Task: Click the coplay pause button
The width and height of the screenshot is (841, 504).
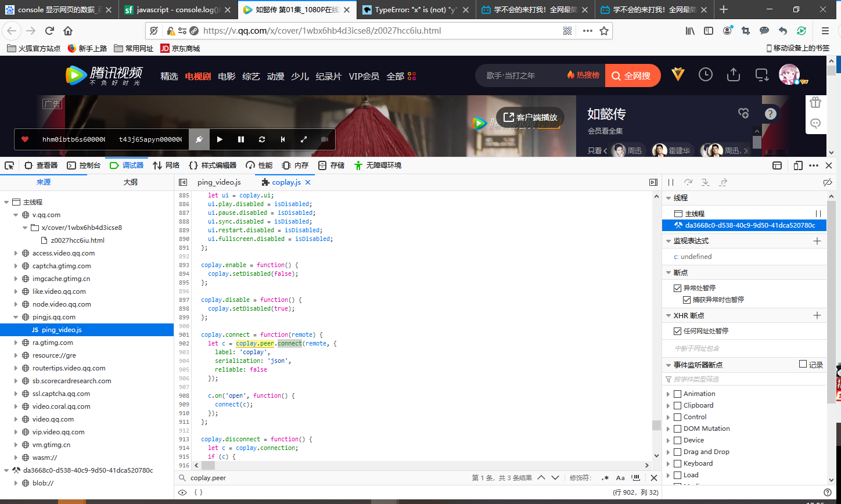Action: pos(241,139)
